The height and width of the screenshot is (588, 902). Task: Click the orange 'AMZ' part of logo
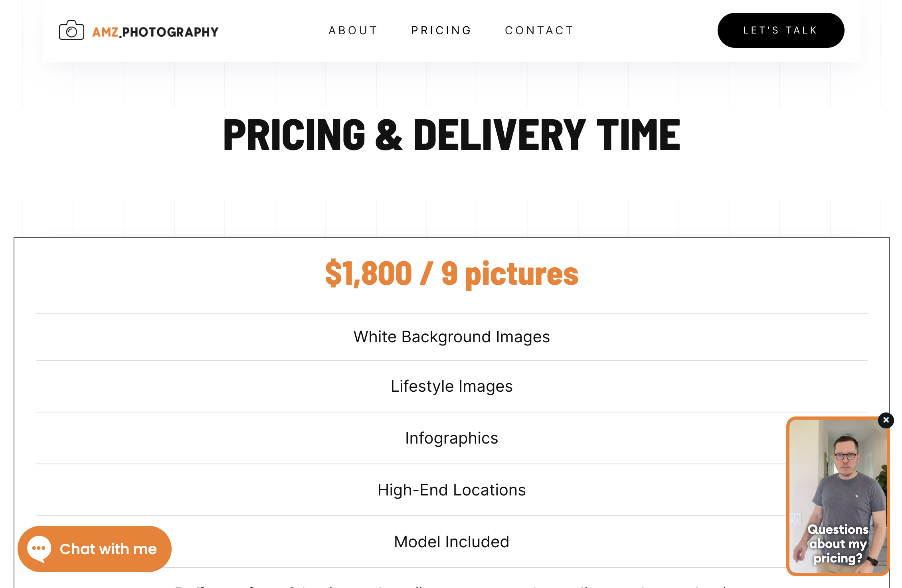[x=105, y=32]
